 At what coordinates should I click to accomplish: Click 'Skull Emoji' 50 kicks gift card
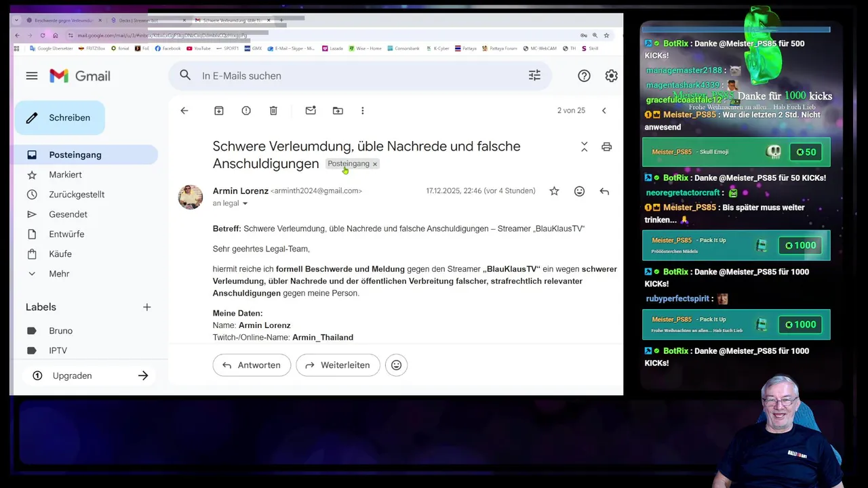pyautogui.click(x=736, y=152)
